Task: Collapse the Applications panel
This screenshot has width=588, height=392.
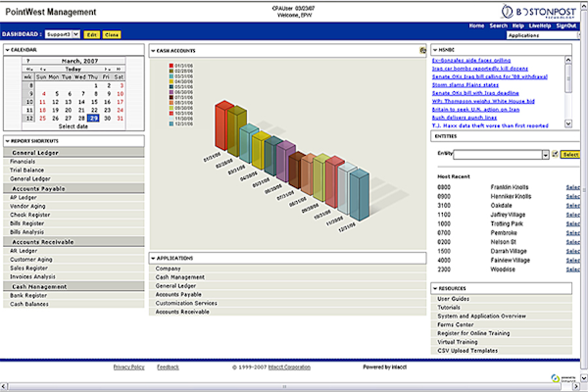Action: click(153, 258)
